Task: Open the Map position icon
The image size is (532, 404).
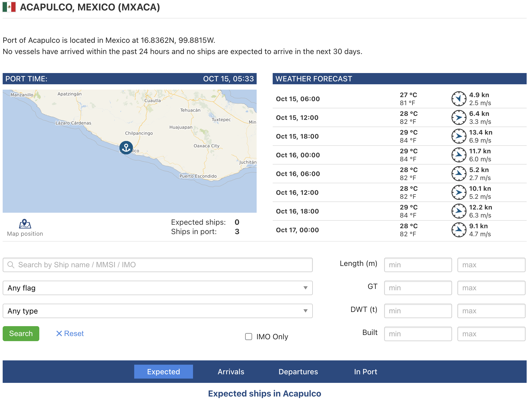Action: 25,224
